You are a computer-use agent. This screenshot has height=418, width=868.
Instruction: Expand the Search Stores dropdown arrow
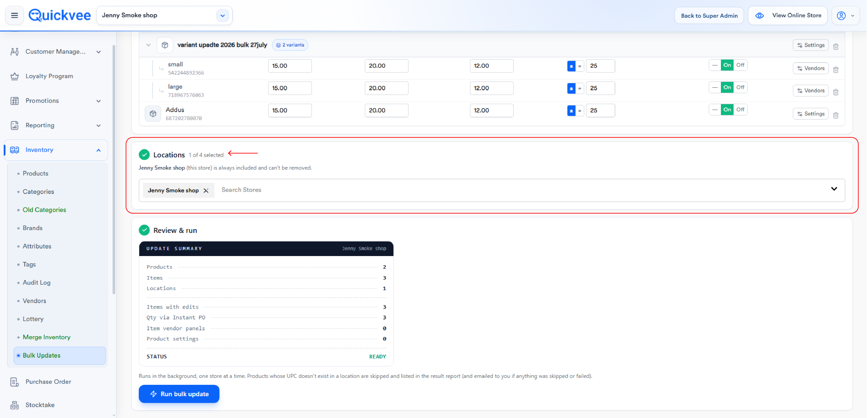coord(834,189)
